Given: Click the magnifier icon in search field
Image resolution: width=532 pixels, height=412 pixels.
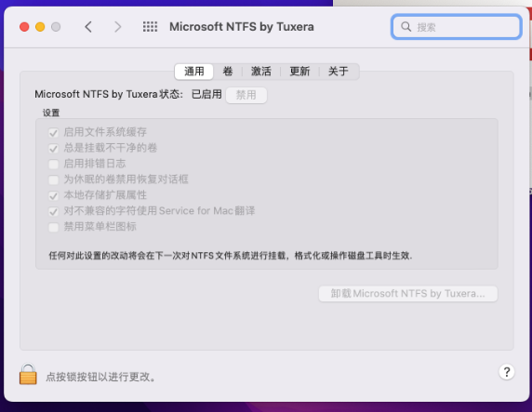Looking at the screenshot, I should coord(406,26).
